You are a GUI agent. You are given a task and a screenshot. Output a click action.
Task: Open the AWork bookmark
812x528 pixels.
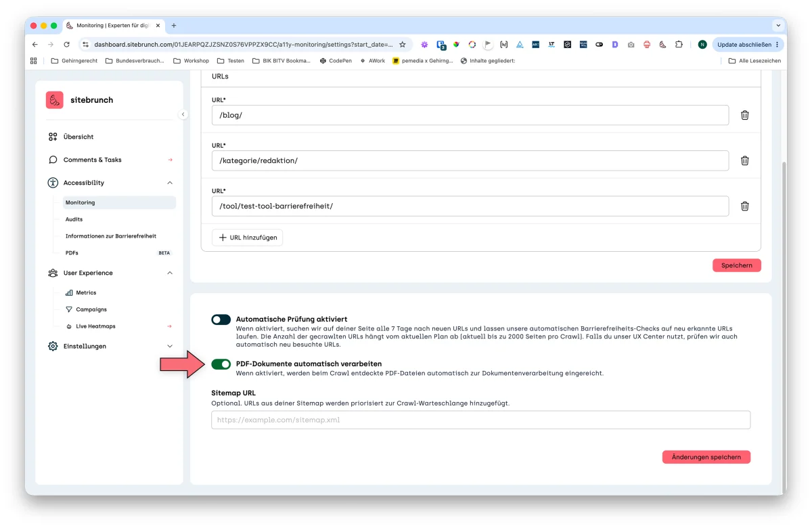(x=373, y=61)
